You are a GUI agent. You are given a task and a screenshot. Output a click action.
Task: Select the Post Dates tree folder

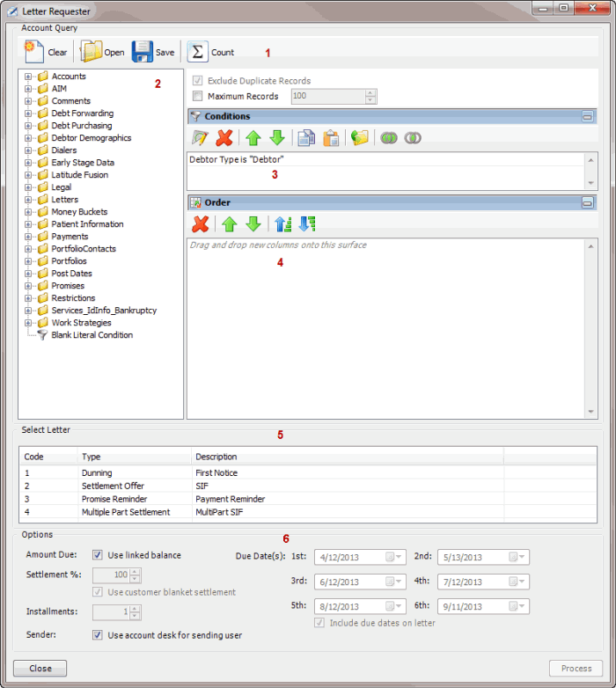[x=71, y=274]
